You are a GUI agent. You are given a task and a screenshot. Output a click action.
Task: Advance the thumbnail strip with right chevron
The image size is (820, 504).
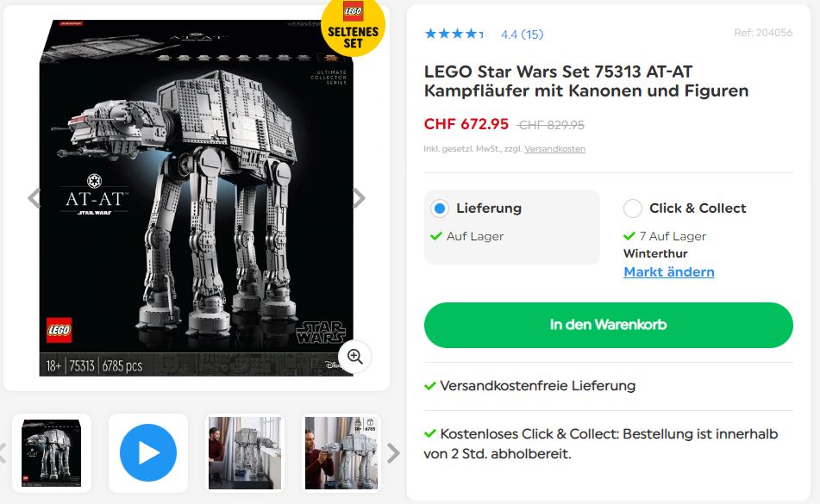[393, 453]
